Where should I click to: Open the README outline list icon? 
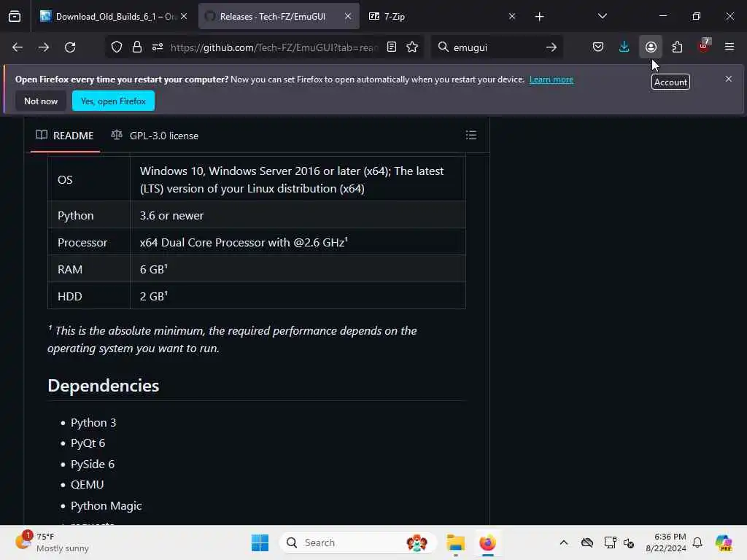pyautogui.click(x=471, y=135)
